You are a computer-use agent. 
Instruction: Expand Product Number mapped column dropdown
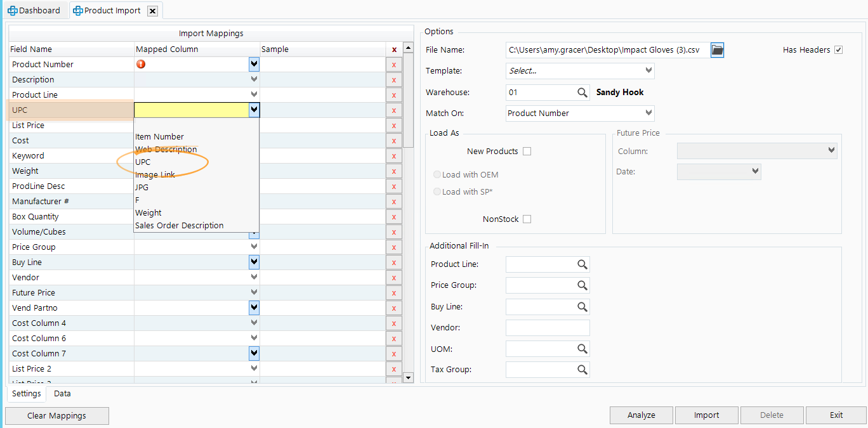coord(254,64)
